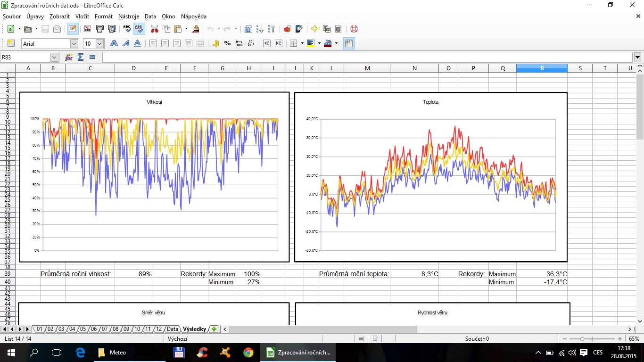644x362 pixels.
Task: Sort the data in ascending order
Action: coord(260,29)
